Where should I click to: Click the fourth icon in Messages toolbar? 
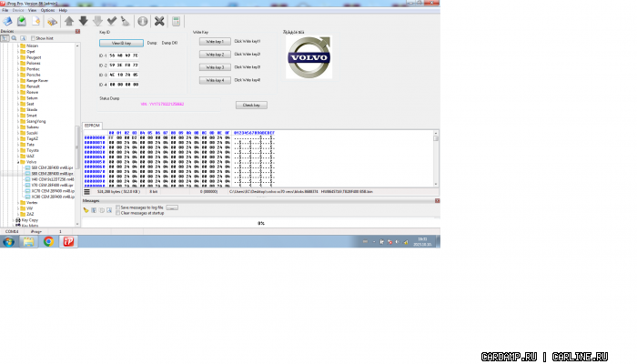[109, 210]
